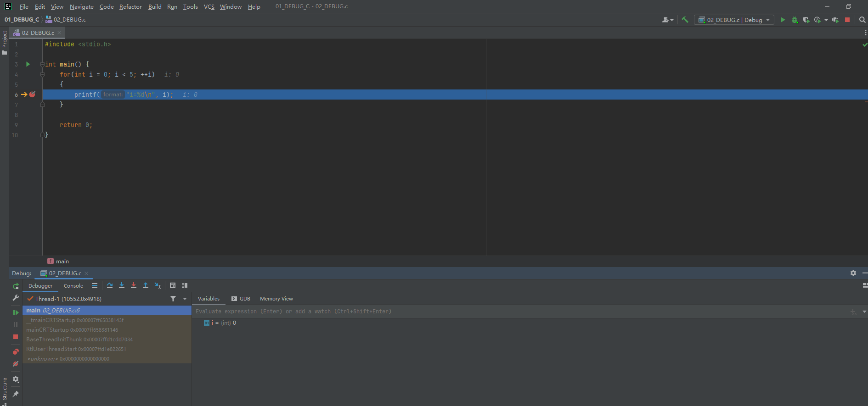
Task: Click the Step Into icon
Action: (x=122, y=285)
